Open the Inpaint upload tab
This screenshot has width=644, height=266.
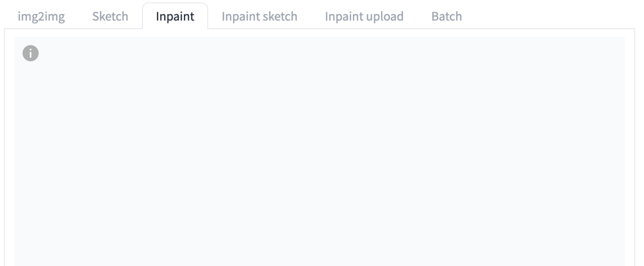(364, 16)
